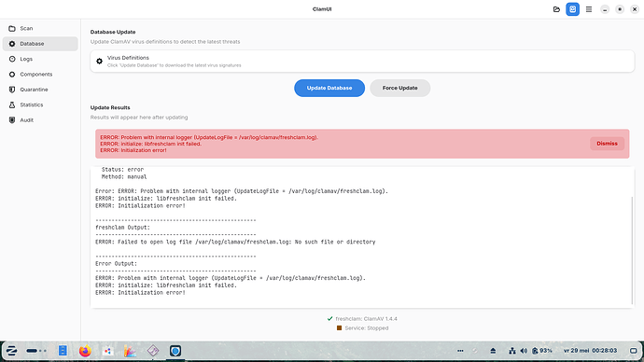
Task: Click the workspace switcher in the taskbar
Action: coord(36,351)
